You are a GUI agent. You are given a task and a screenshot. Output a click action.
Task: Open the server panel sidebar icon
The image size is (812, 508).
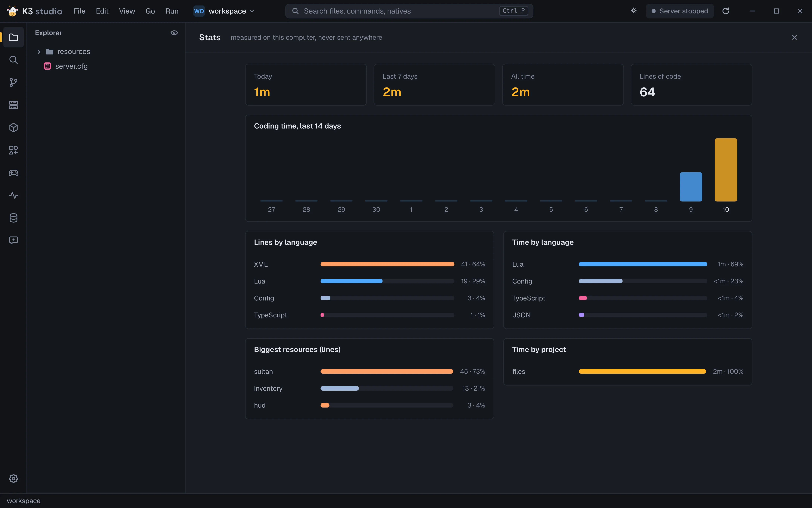[13, 105]
